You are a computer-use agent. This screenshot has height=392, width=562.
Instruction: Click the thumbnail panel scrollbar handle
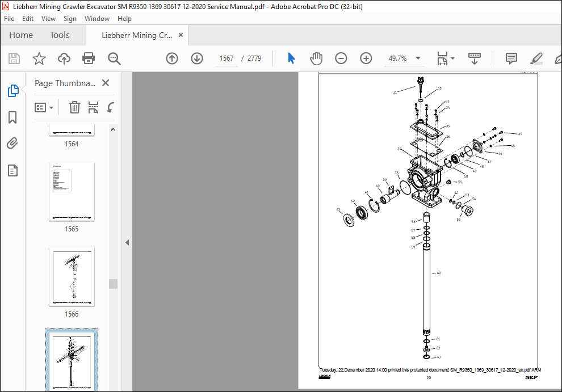(114, 284)
